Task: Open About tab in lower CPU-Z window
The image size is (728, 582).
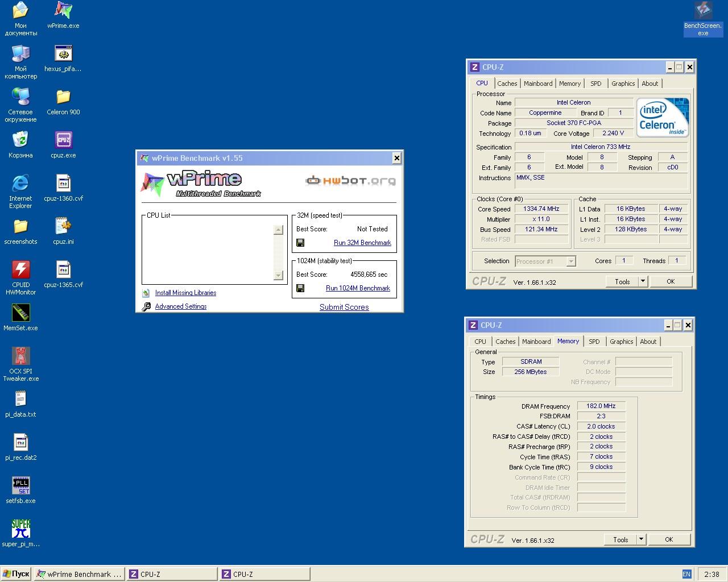Action: pos(648,342)
